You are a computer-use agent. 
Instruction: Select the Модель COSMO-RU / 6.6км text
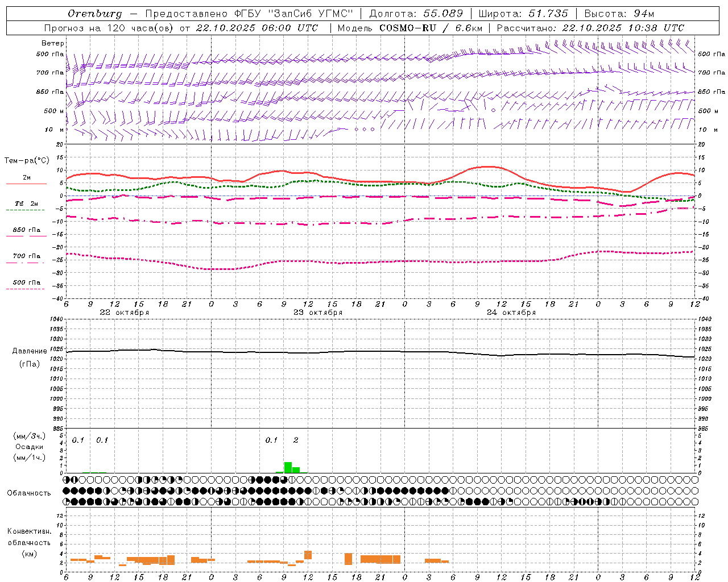pos(409,28)
